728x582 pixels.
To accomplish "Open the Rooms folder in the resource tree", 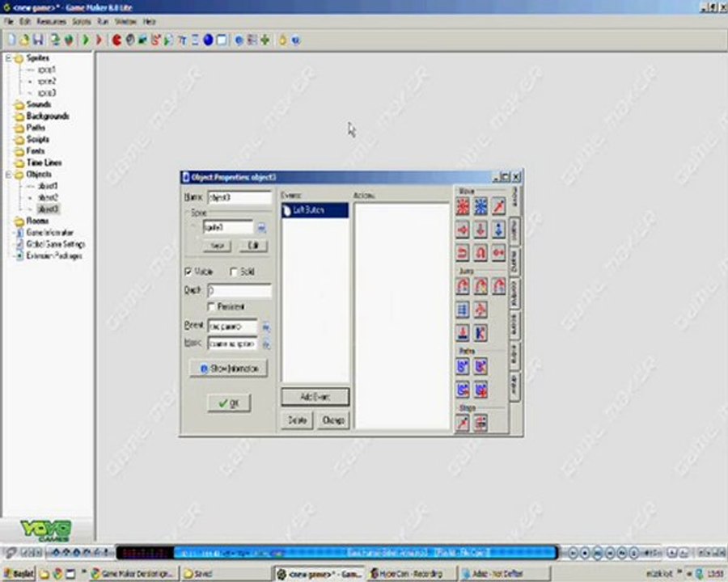I will pos(37,221).
